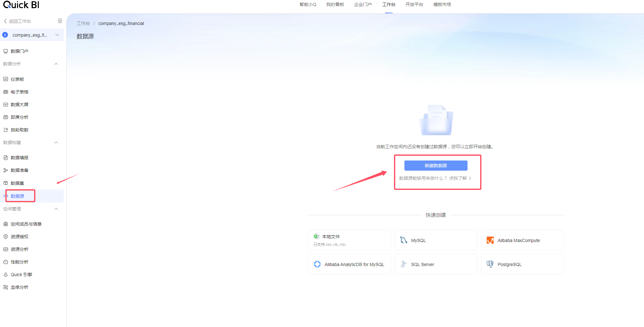644x327 pixels.
Task: Click the chevron after 点我了解
Action: (470, 178)
